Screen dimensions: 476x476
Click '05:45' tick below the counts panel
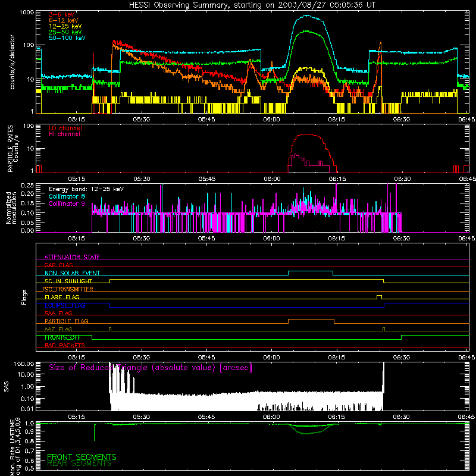coord(206,120)
